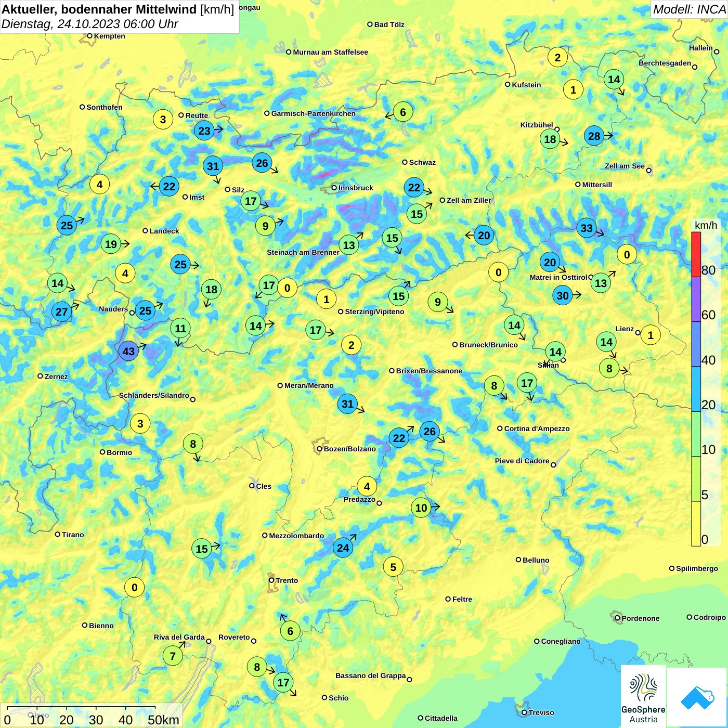Click the Kempten city label
Viewport: 728px width, 728px height.
(x=109, y=36)
